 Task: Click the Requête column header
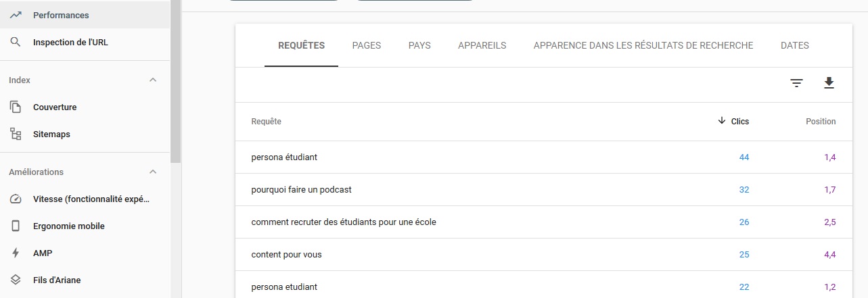(266, 122)
